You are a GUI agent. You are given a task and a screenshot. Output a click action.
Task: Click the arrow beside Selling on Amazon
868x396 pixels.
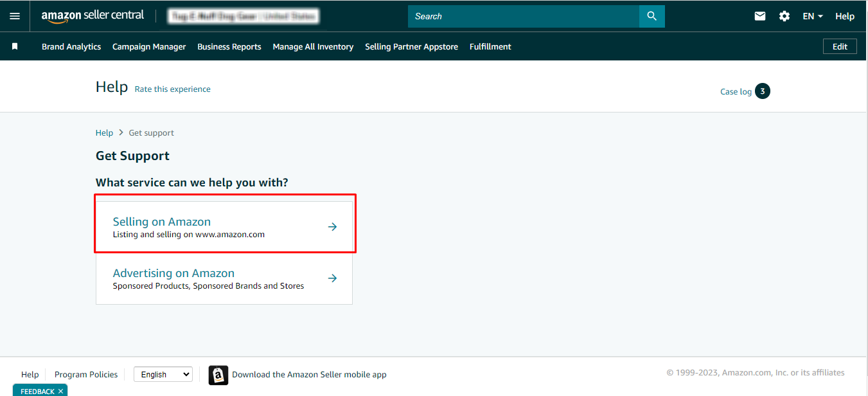[332, 227]
